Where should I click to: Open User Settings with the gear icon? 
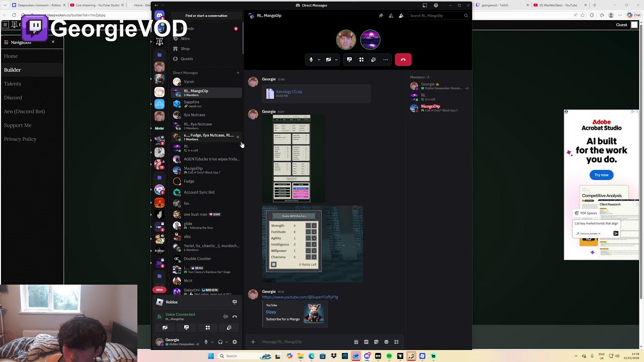234,342
